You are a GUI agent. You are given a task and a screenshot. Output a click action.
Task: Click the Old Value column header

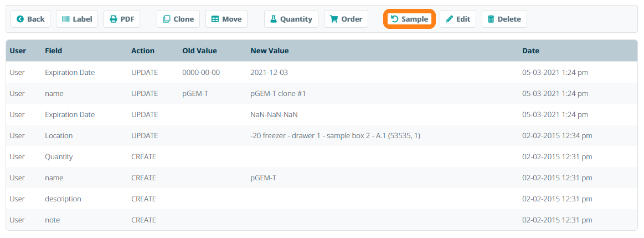tap(199, 50)
